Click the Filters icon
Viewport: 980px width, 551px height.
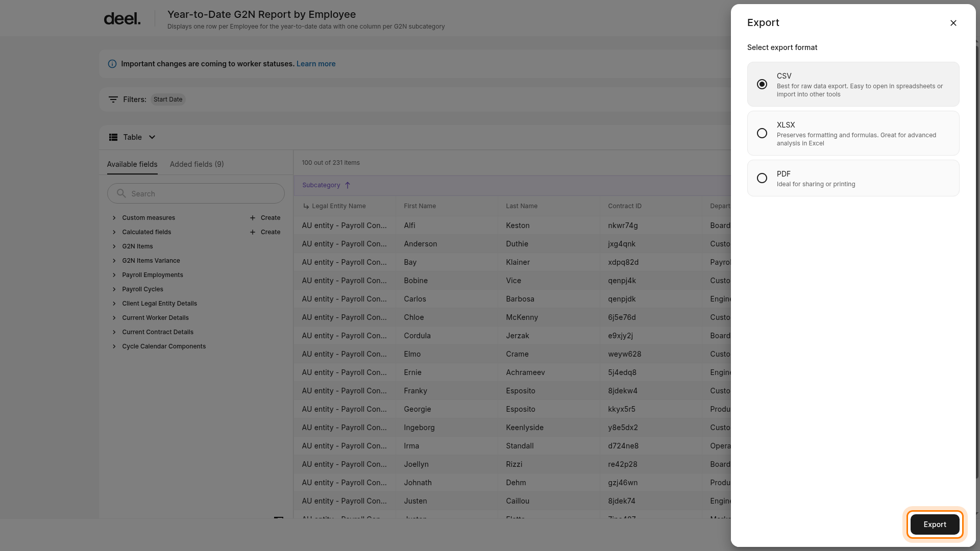(x=113, y=99)
